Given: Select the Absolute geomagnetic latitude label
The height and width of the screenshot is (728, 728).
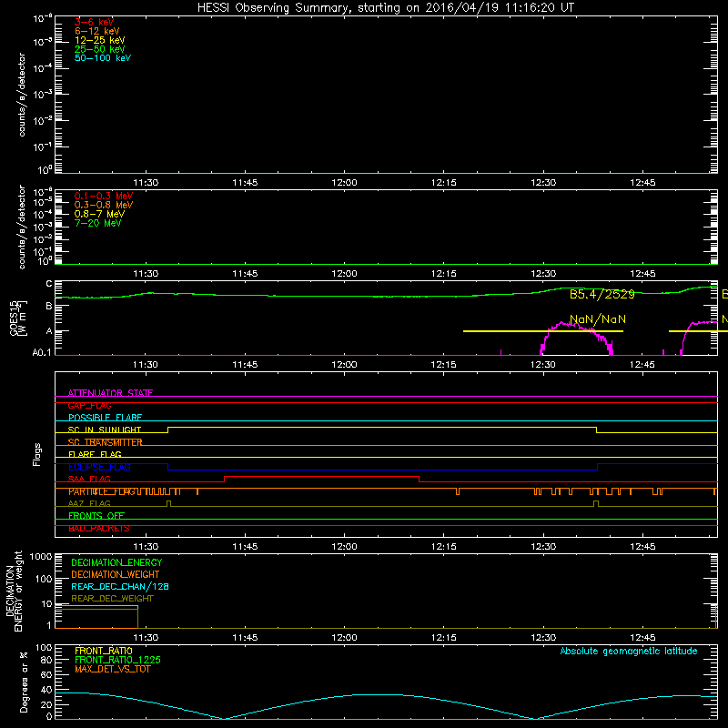Looking at the screenshot, I should coord(629,651).
